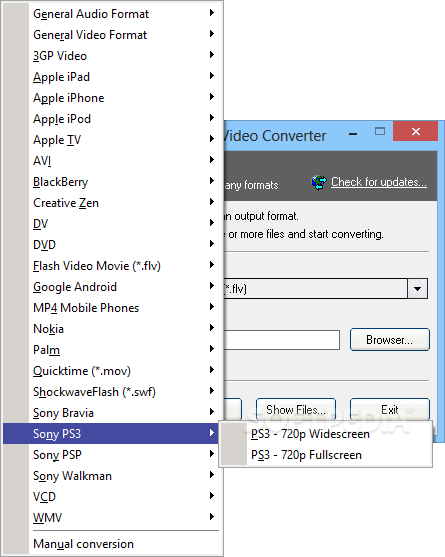
Task: Maximize the Video Converter window
Action: [380, 132]
